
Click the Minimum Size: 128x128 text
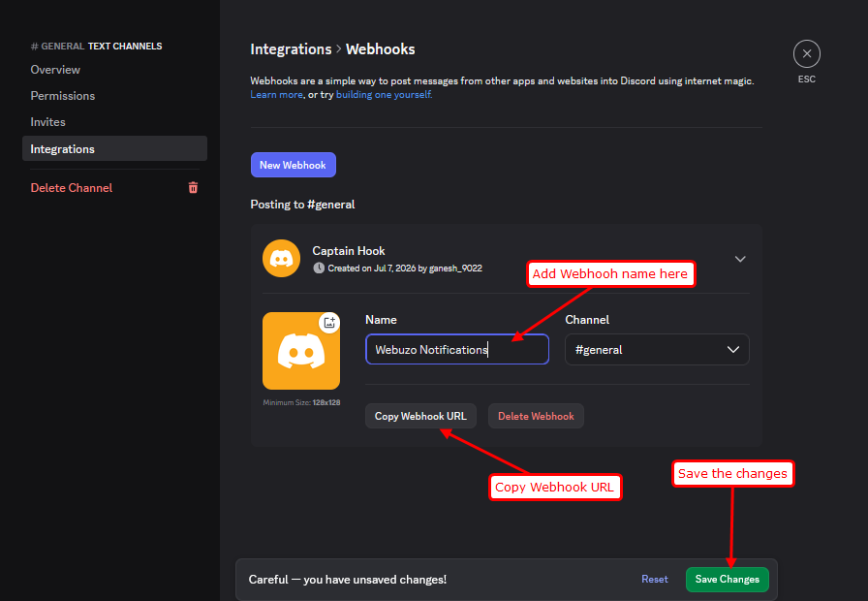pyautogui.click(x=301, y=402)
